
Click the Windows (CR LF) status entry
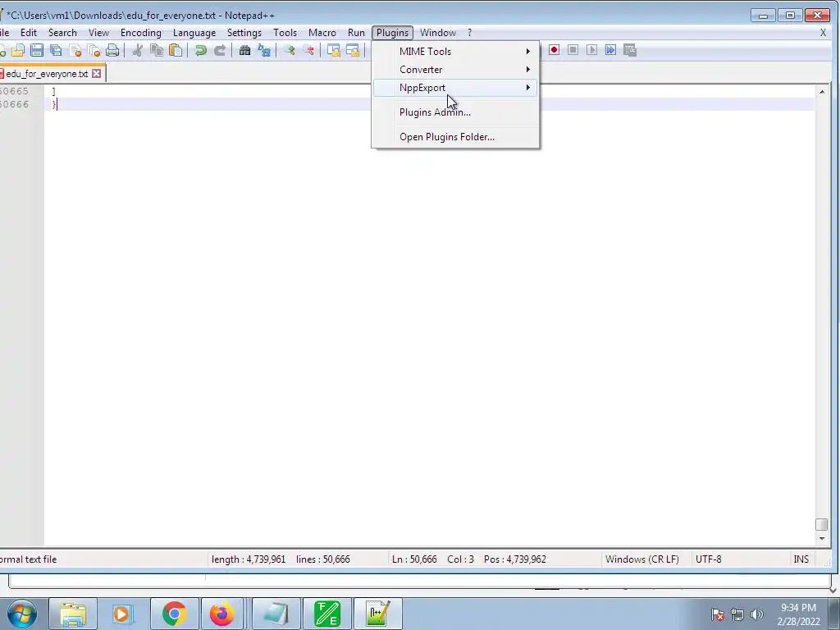tap(641, 559)
